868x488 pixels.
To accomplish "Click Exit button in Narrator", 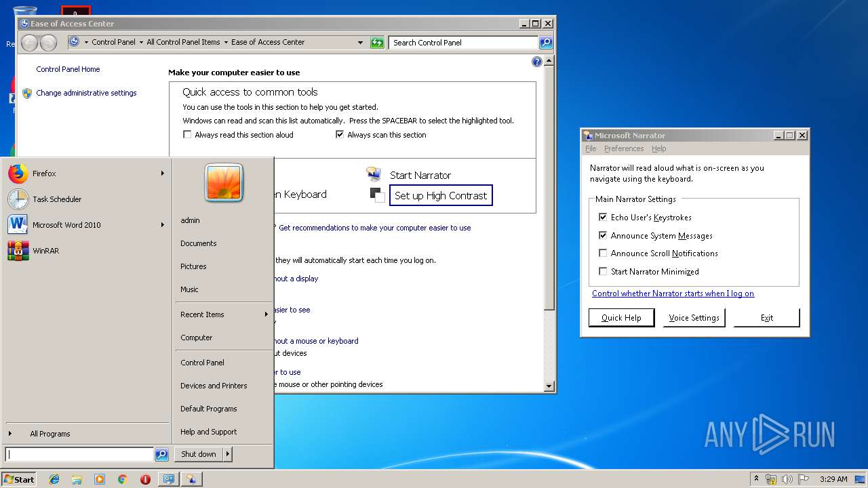I will (767, 318).
